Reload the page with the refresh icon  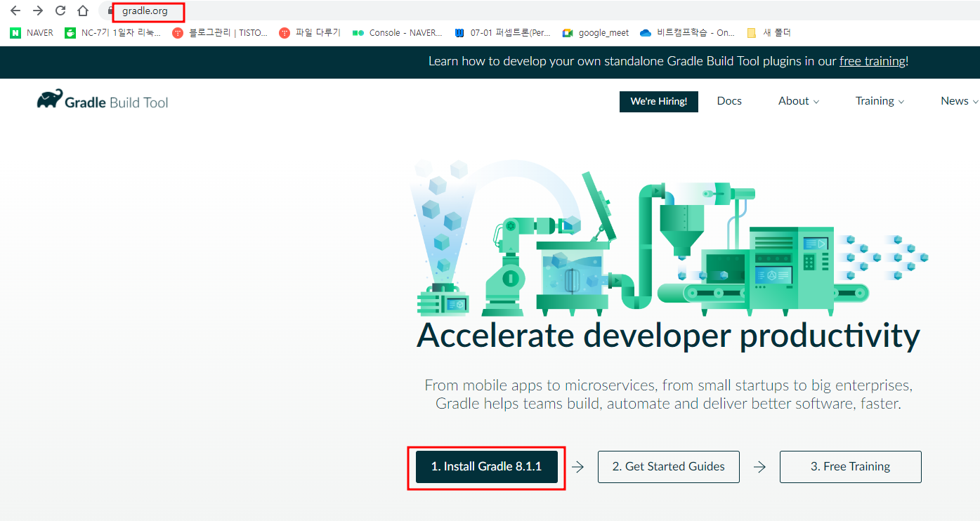click(x=60, y=11)
